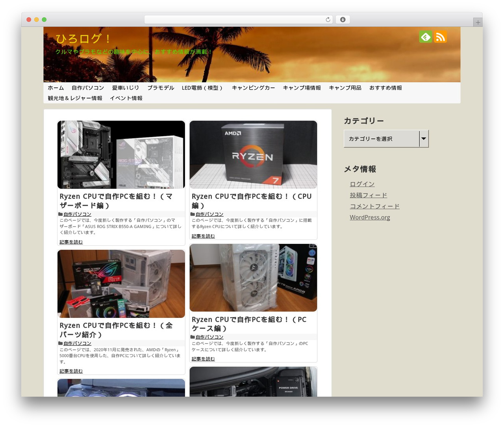
Task: Open the ASUS ROG motherboard thumbnail
Action: pyautogui.click(x=121, y=155)
